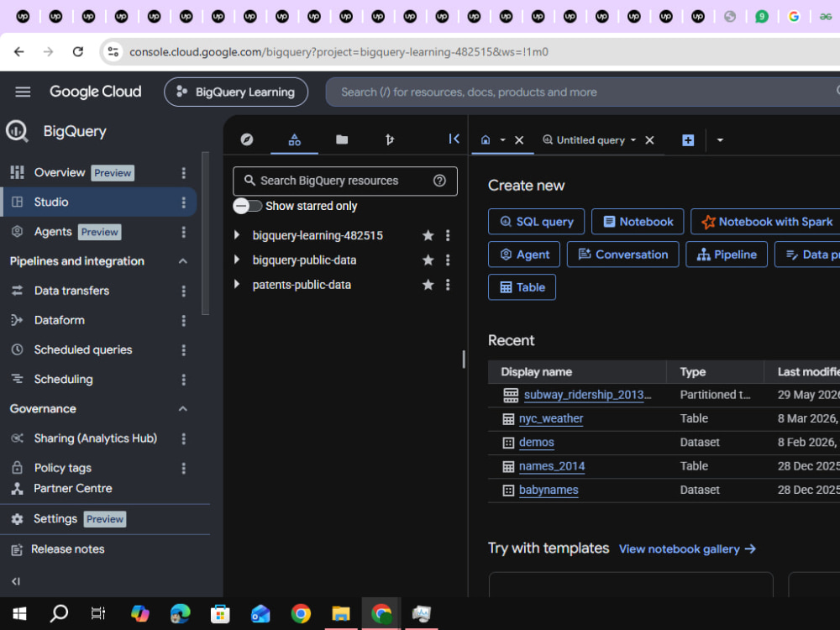Open the folder files tab icon
This screenshot has height=630, width=840.
(342, 139)
